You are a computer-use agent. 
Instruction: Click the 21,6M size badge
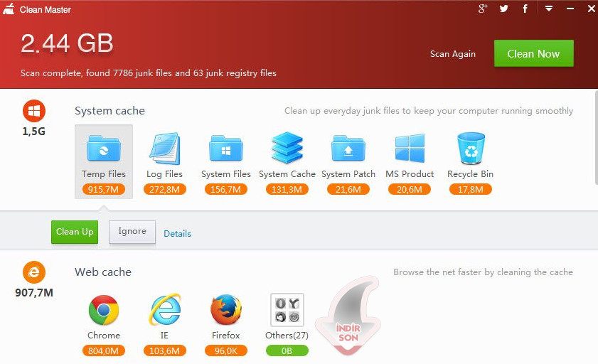coord(348,189)
